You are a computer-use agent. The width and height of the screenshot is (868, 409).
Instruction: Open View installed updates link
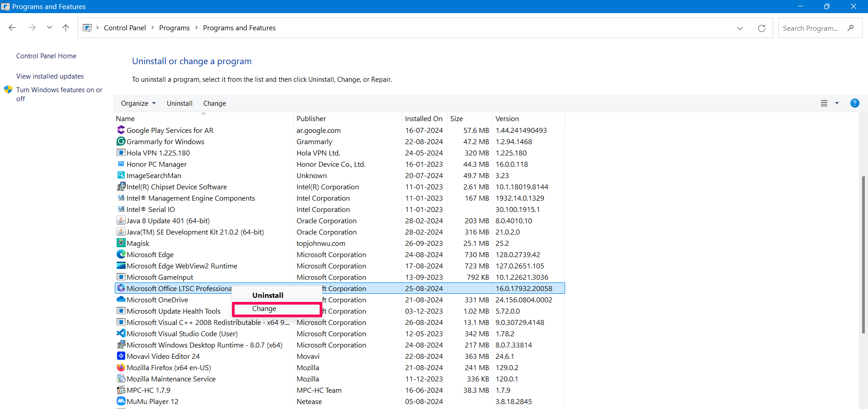click(x=50, y=76)
